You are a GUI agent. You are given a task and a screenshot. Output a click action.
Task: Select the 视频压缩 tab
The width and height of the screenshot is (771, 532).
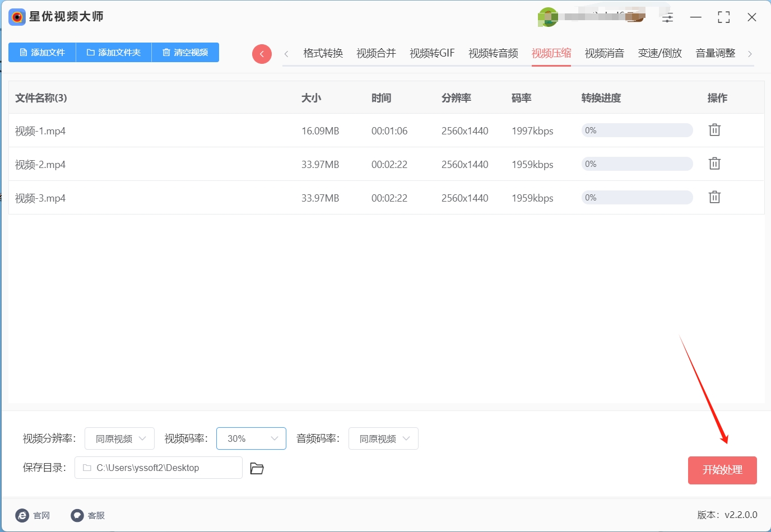551,53
